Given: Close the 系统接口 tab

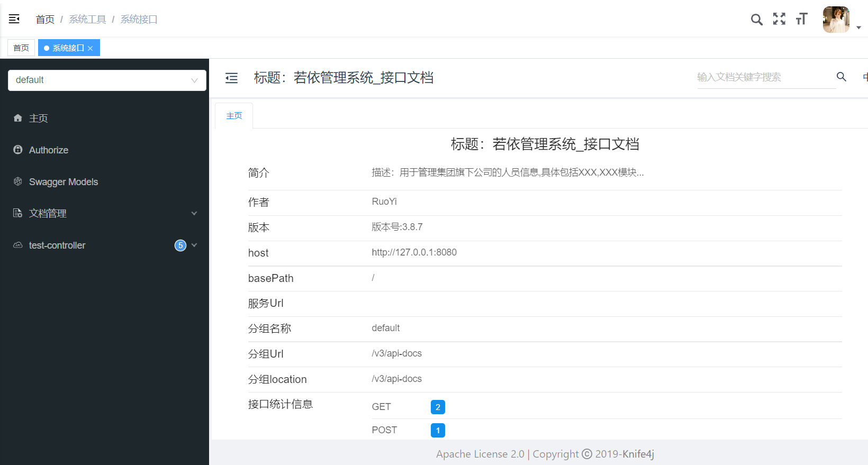Looking at the screenshot, I should pos(91,48).
